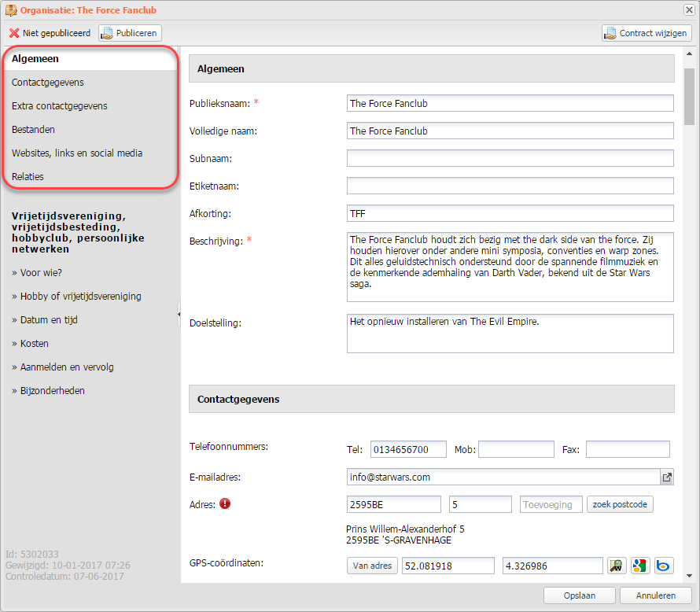Screen dimensions: 700x612
Task: Click the Publiceren button
Action: (x=130, y=33)
